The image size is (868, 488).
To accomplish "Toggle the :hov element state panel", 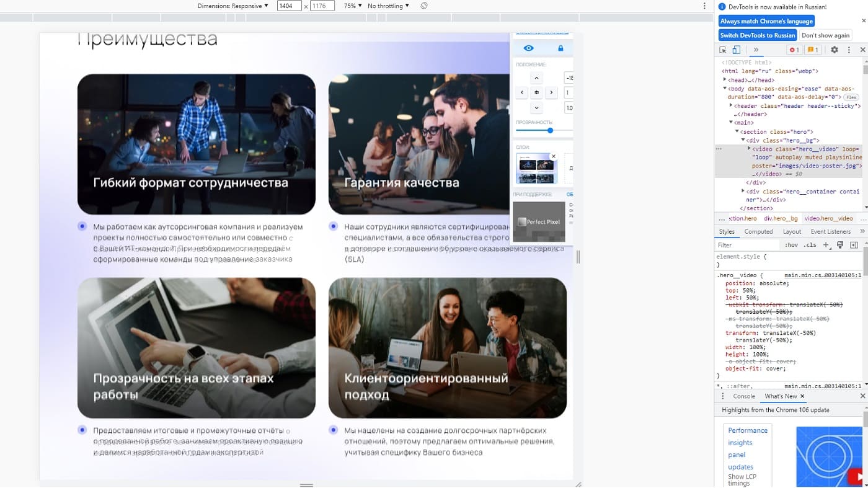I will 791,245.
